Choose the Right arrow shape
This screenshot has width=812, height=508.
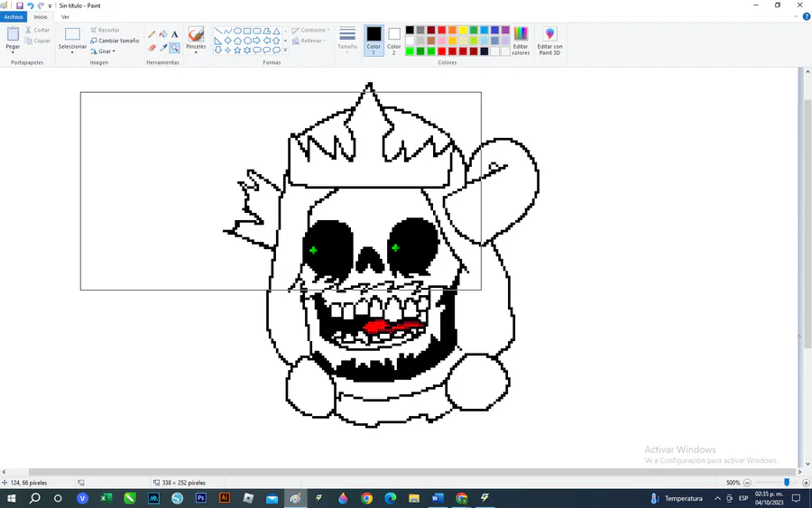(x=257, y=41)
